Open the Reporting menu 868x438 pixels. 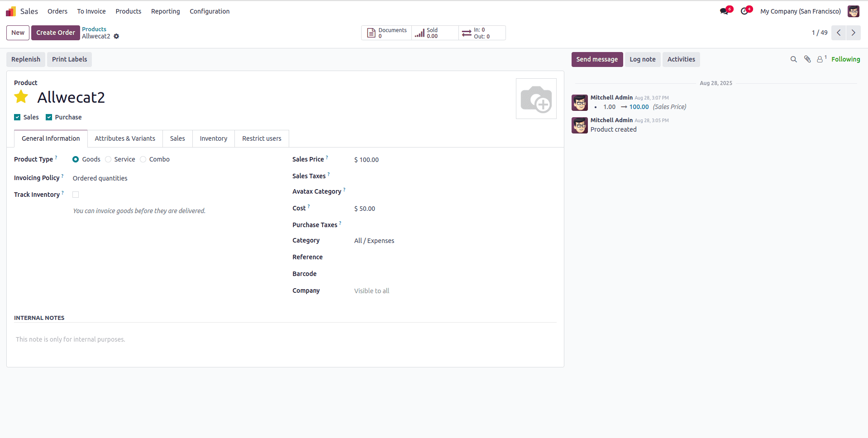pos(166,11)
